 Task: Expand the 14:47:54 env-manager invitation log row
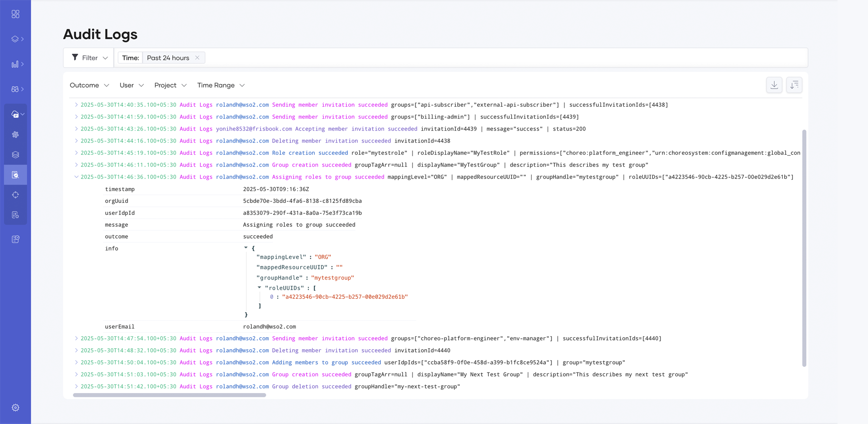click(x=76, y=338)
